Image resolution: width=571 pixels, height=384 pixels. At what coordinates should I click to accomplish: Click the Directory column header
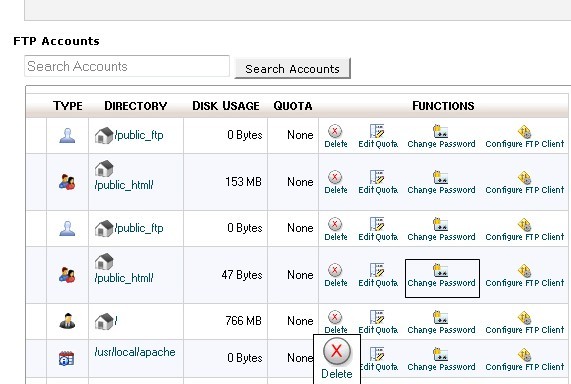pos(135,106)
